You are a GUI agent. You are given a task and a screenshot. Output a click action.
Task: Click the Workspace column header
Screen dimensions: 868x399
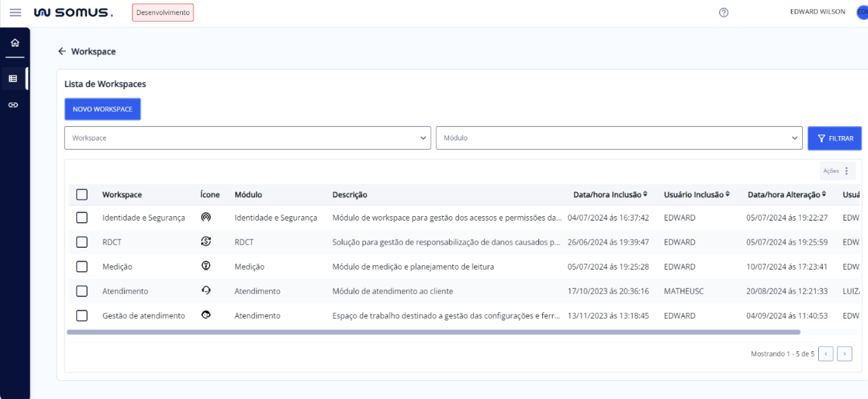point(122,195)
